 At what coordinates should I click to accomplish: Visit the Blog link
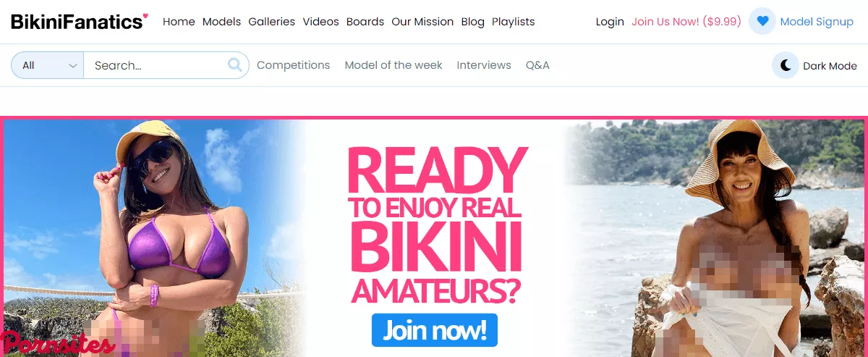[472, 22]
